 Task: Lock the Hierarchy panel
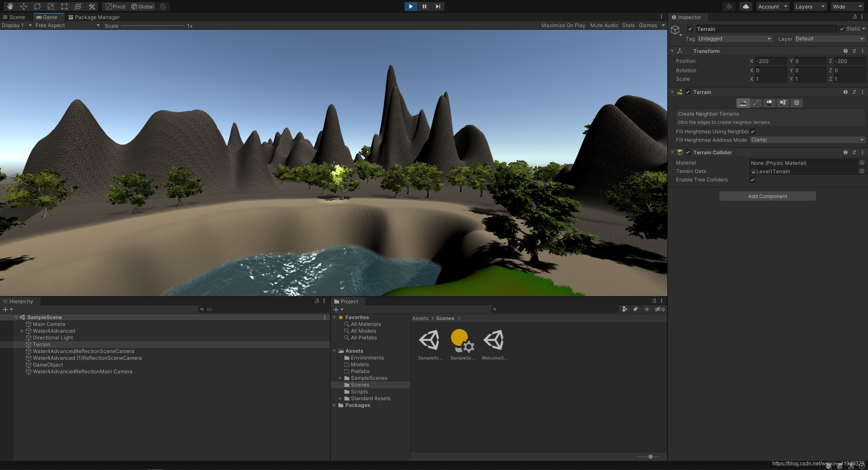(x=317, y=301)
